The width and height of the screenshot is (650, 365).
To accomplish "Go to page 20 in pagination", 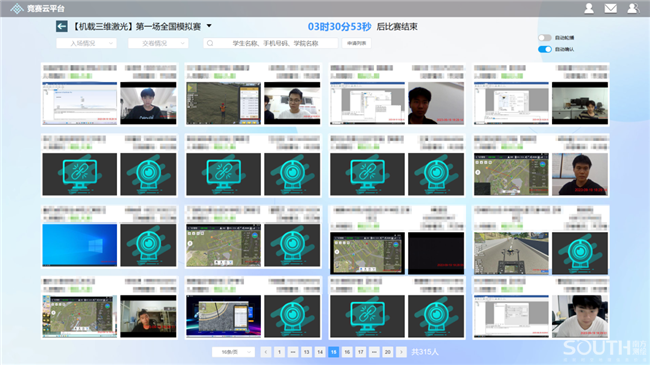I will click(388, 352).
